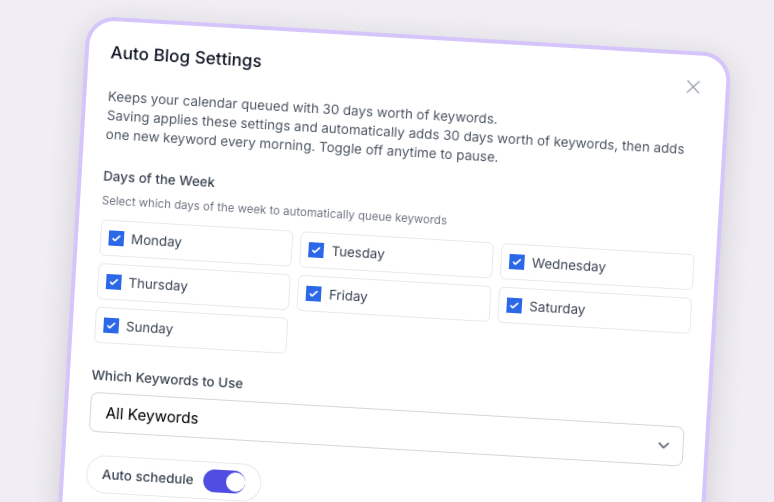Viewport: 774px width, 502px height.
Task: Open the All Keywords dropdown
Action: [x=385, y=429]
